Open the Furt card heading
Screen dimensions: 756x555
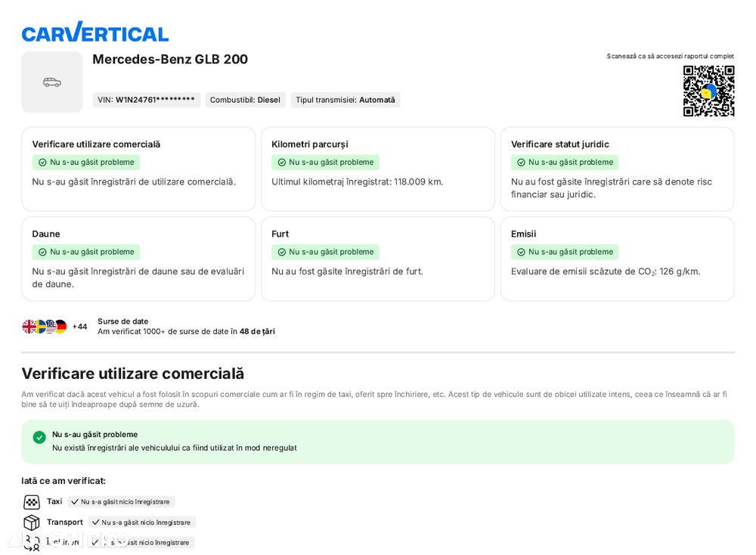(x=280, y=234)
